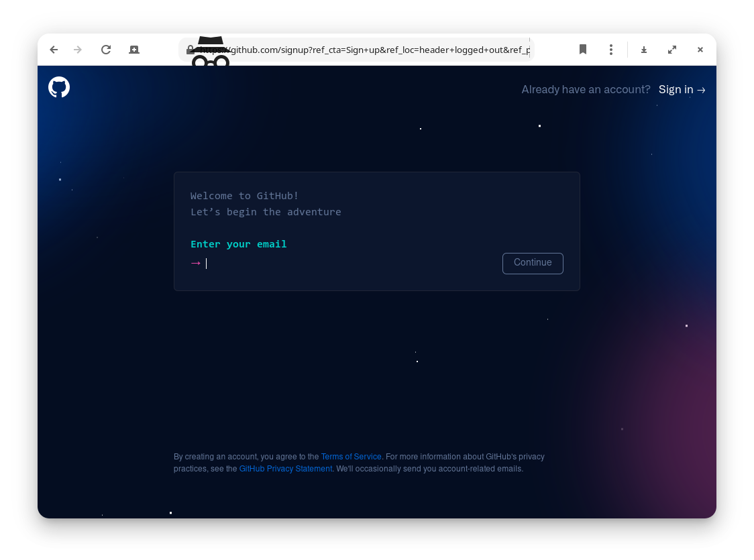Open the Terms of Service link
Screen dimensions: 754x560
click(351, 457)
